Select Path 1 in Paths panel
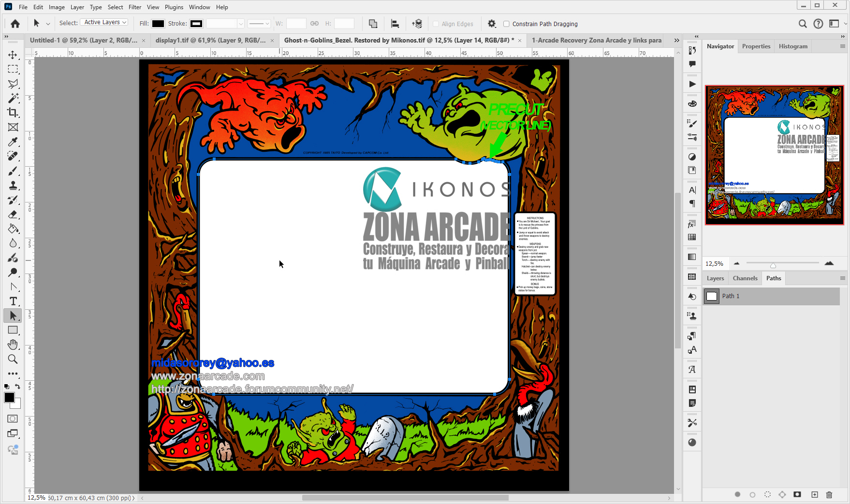The width and height of the screenshot is (850, 504). (x=772, y=296)
